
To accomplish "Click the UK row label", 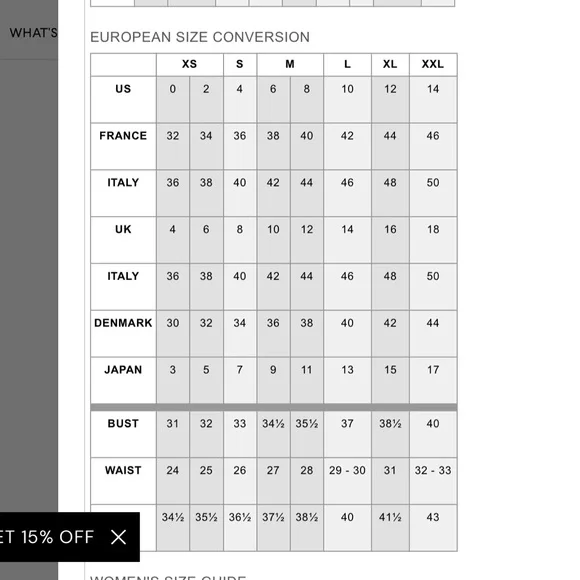I will pos(123,229).
